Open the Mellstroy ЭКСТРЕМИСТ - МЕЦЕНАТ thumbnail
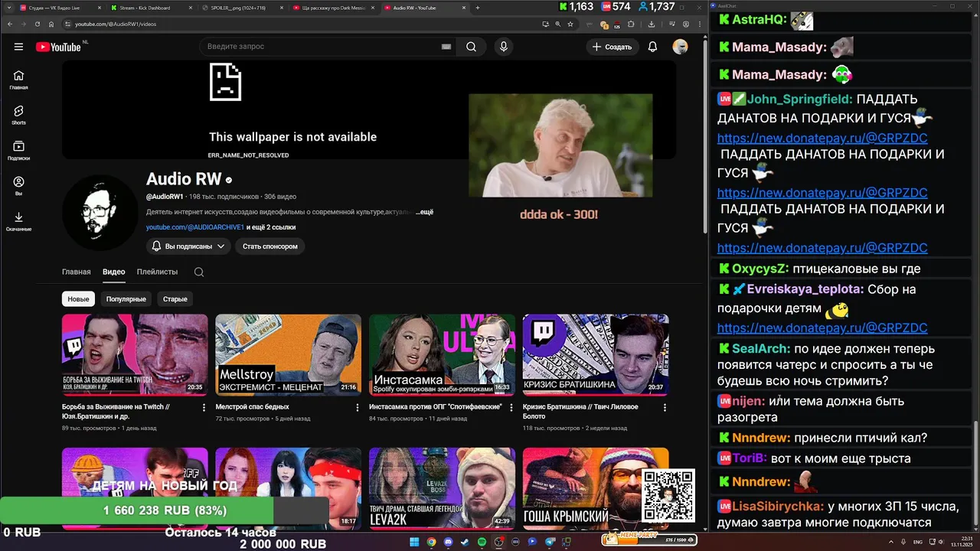 [289, 354]
